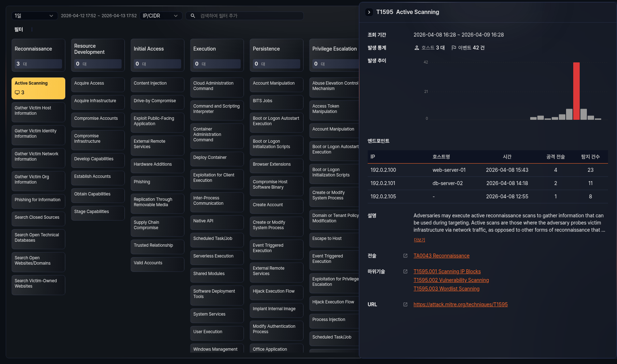Image resolution: width=617 pixels, height=364 pixels.
Task: Click external link icon beside sub-techniques list
Action: click(x=405, y=271)
